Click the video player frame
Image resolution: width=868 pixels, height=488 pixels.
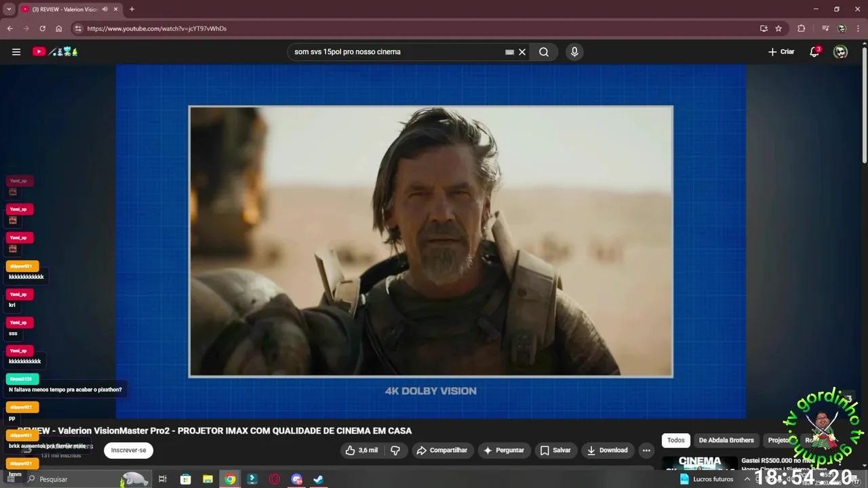431,241
